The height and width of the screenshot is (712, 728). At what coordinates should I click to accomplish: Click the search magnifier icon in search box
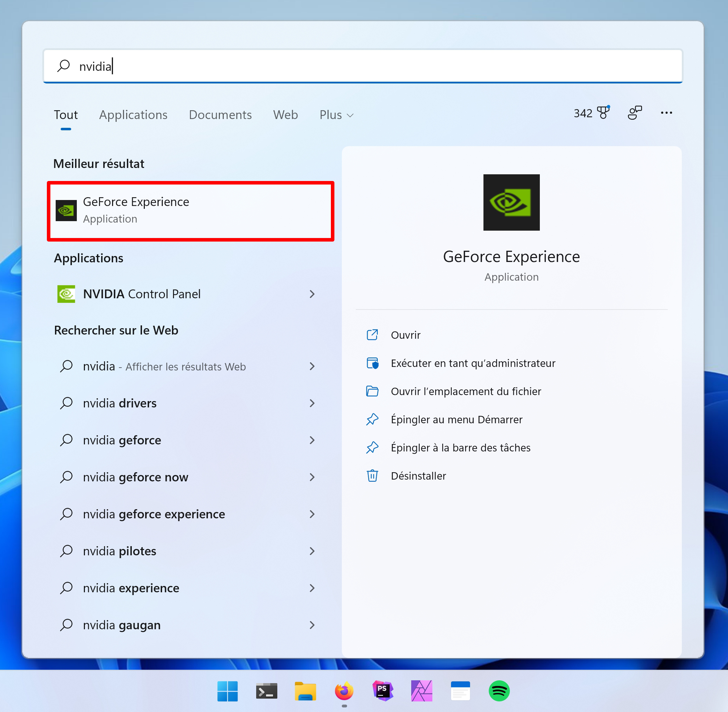click(64, 66)
